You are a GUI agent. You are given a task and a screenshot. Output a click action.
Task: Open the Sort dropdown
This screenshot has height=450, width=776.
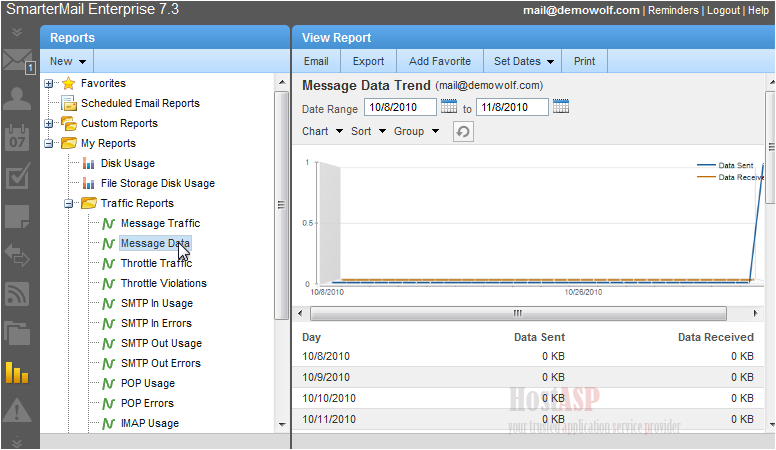click(x=368, y=131)
